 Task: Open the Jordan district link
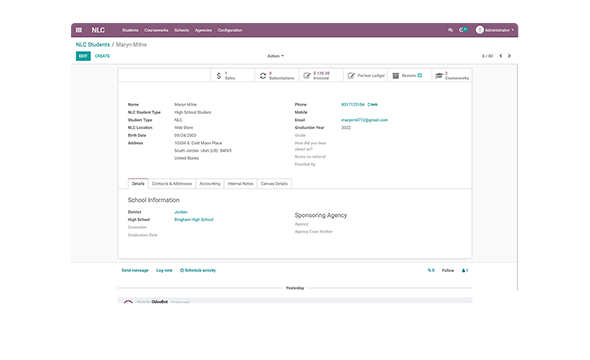[x=181, y=212]
